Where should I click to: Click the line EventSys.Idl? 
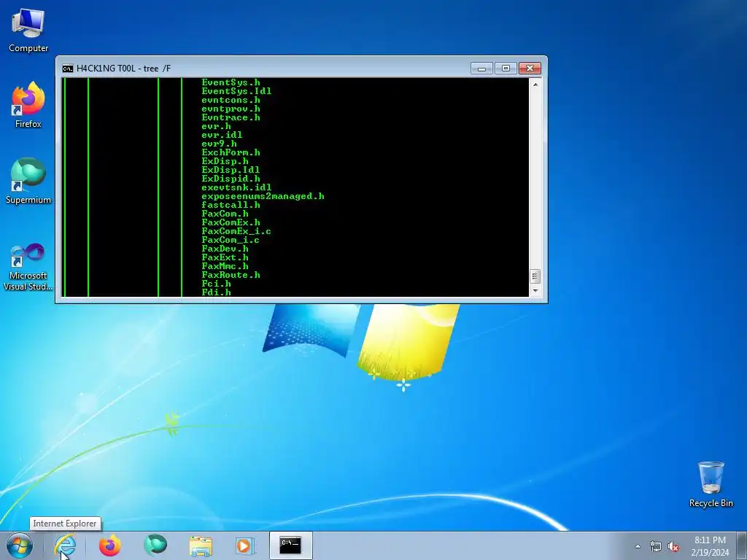pos(237,91)
